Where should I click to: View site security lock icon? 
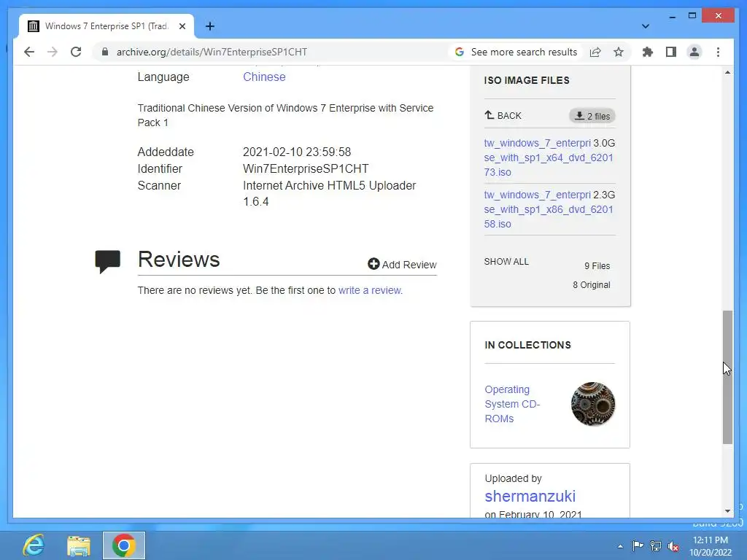pos(105,52)
